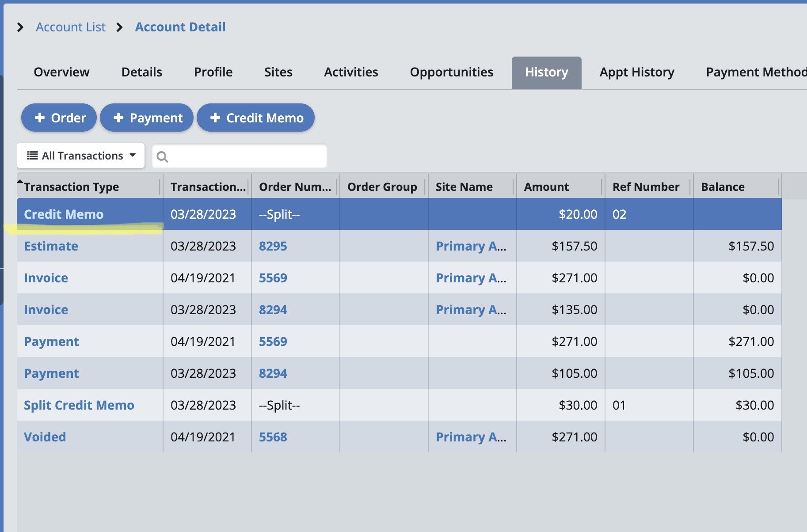The height and width of the screenshot is (532, 807).
Task: Switch to the Overview tab
Action: click(61, 72)
